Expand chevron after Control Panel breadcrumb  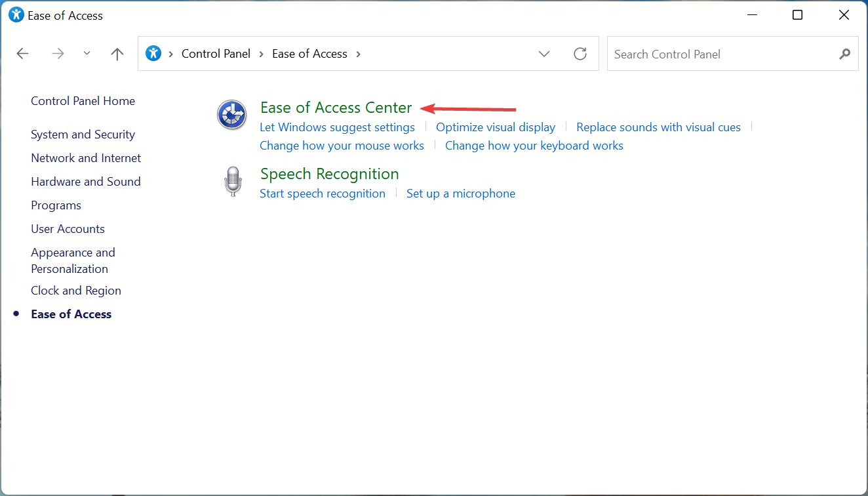pos(262,54)
